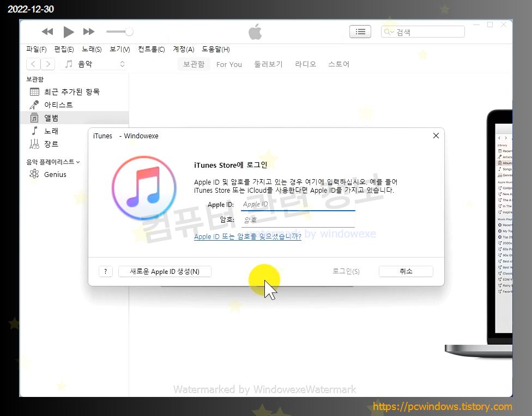The width and height of the screenshot is (532, 416).
Task: Switch to the For You tab
Action: tap(229, 64)
